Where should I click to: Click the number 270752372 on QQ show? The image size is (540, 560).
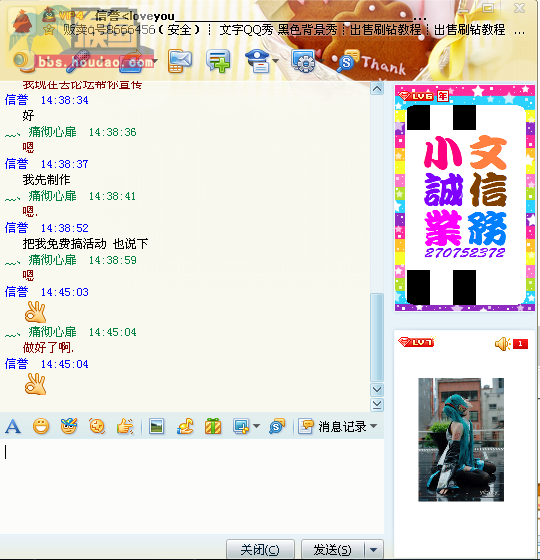coord(465,253)
